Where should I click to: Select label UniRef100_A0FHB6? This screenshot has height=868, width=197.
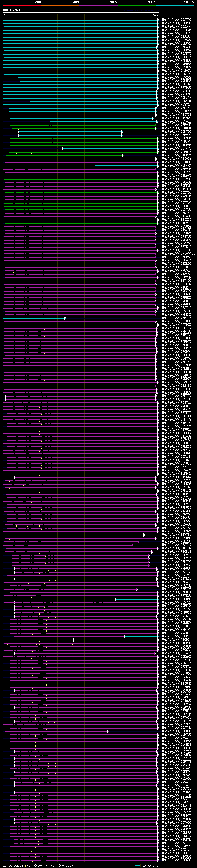pos(177,64)
